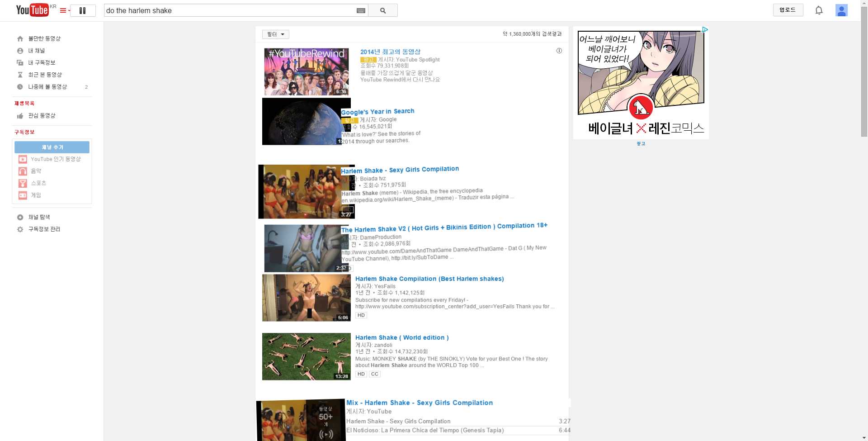The image size is (868, 441).
Task: Click the 광고 label under the banner
Action: click(x=641, y=144)
